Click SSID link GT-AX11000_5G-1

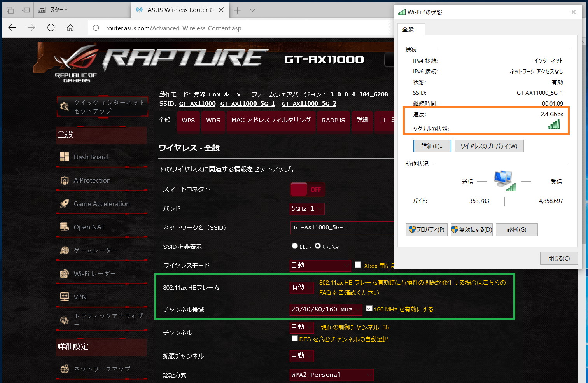pyautogui.click(x=248, y=104)
